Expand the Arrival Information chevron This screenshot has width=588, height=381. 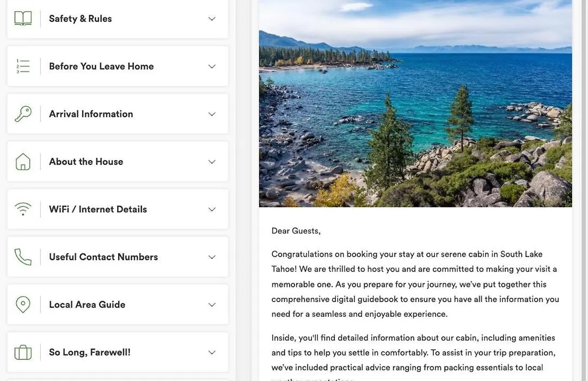click(212, 114)
